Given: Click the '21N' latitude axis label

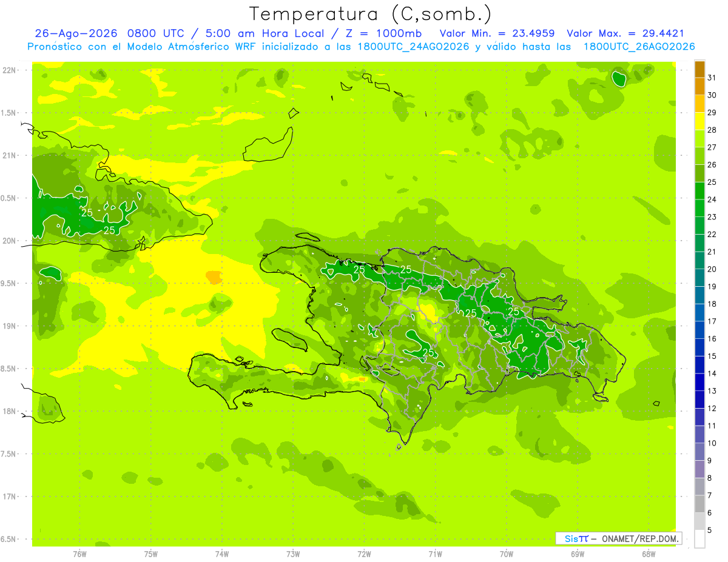Looking at the screenshot, I should (9, 156).
